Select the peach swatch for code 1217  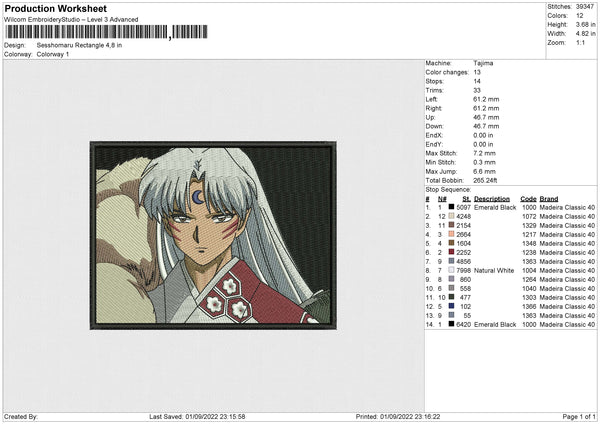click(x=451, y=234)
